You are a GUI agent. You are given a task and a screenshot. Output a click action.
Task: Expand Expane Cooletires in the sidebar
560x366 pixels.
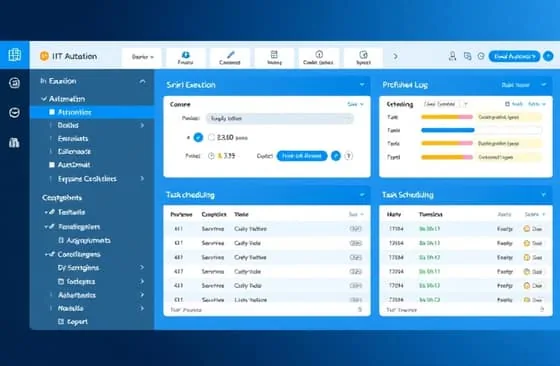pyautogui.click(x=142, y=178)
